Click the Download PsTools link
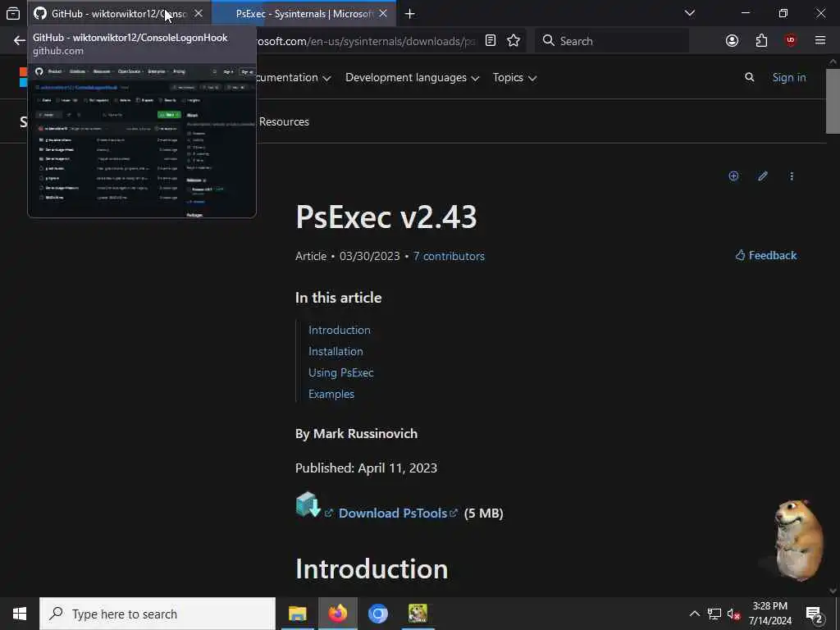The height and width of the screenshot is (630, 840). click(x=393, y=514)
